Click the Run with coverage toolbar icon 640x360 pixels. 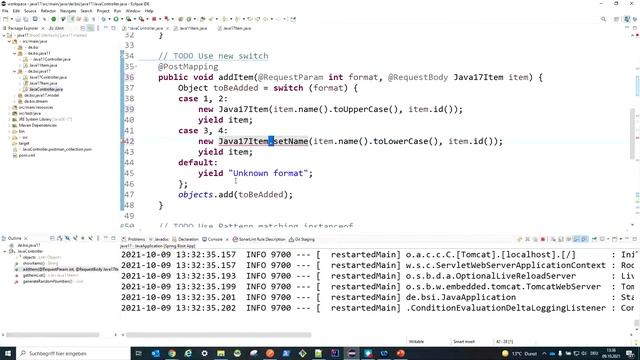[129, 19]
